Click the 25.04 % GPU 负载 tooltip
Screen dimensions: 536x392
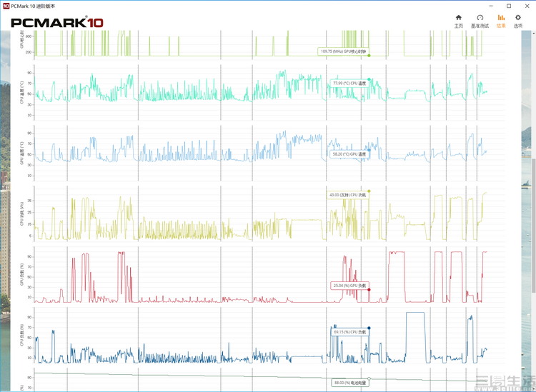(349, 286)
